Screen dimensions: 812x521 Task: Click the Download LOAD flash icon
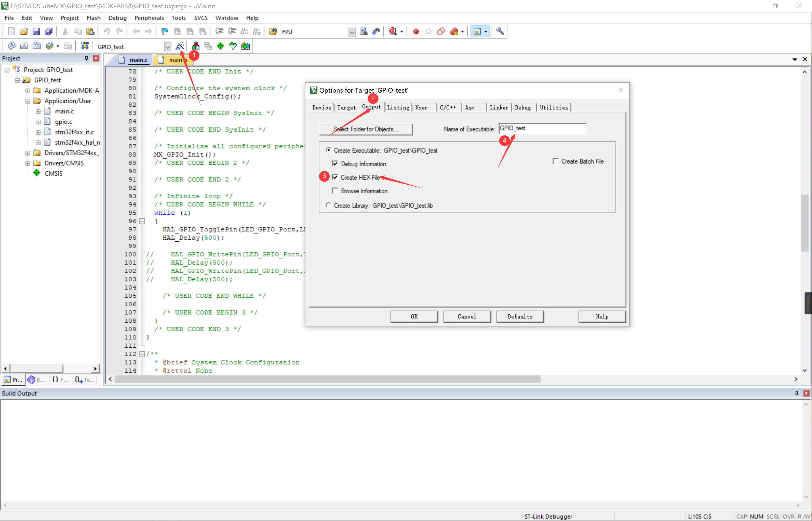tap(85, 46)
